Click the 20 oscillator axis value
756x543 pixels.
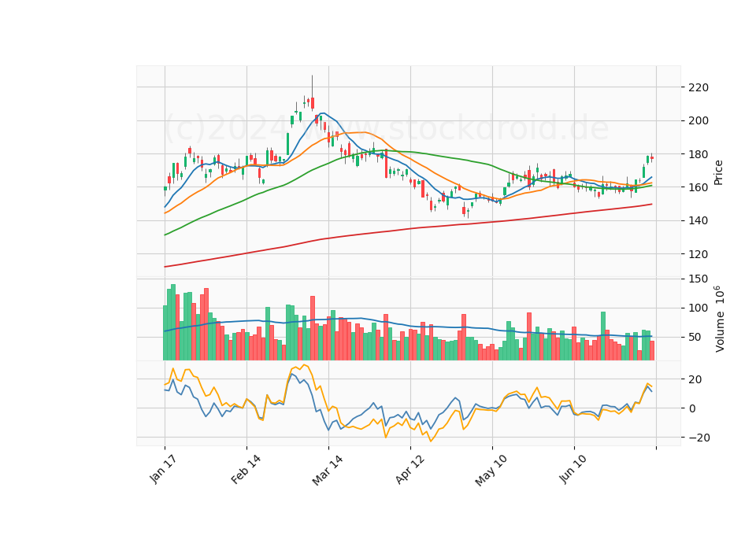(x=695, y=379)
